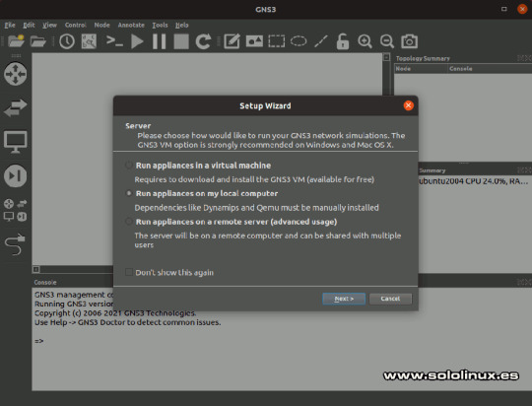This screenshot has height=406, width=532.
Task: Select Run appliances on my local computer
Action: [x=202, y=193]
